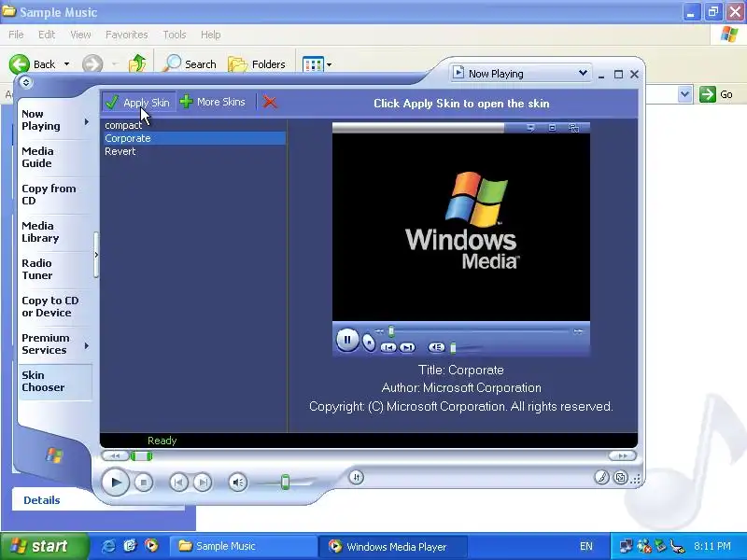Open View menu in Sample Music window

(x=80, y=35)
